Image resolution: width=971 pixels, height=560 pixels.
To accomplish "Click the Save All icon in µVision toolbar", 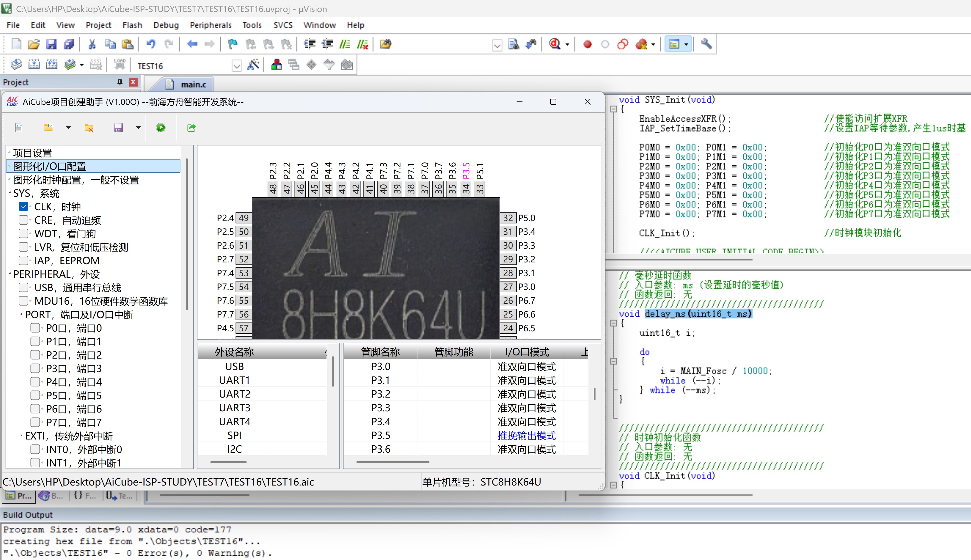I will [69, 44].
